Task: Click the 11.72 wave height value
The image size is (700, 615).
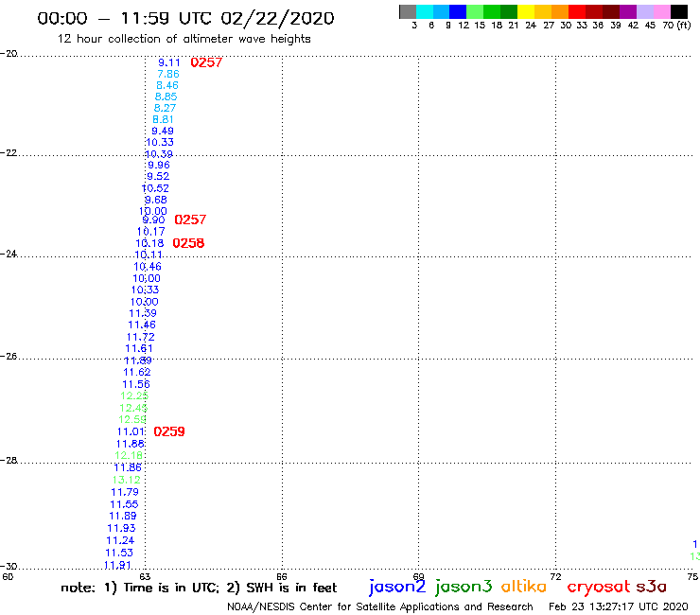Action: coord(141,337)
